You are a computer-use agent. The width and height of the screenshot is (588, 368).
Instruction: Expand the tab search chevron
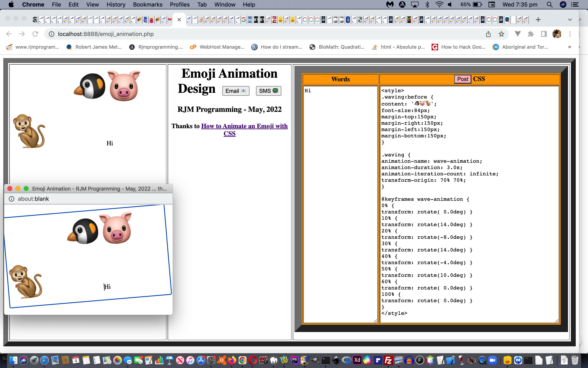pyautogui.click(x=570, y=19)
